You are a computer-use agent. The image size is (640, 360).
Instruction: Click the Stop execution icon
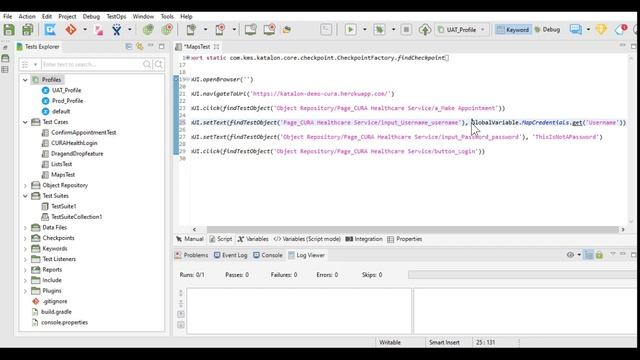(406, 29)
